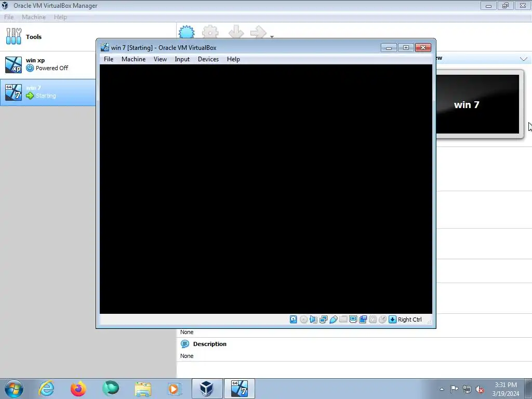Click the New machine toolbar icon
532x399 pixels.
coord(187,32)
